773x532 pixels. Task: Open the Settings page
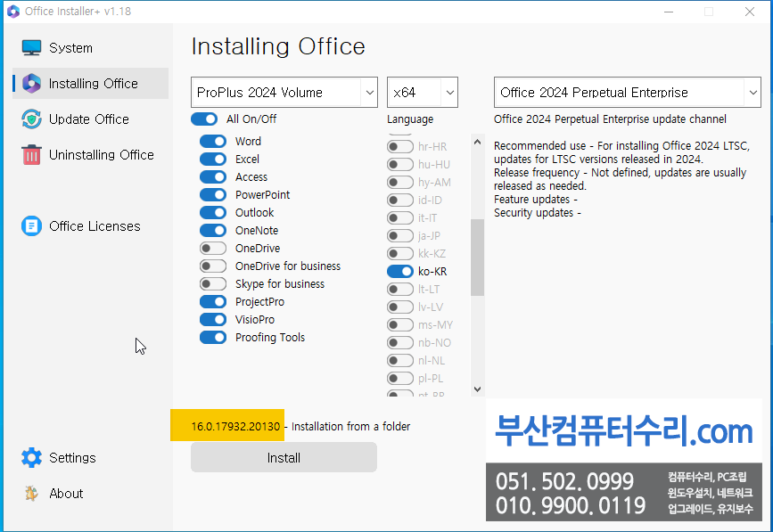pyautogui.click(x=90, y=458)
